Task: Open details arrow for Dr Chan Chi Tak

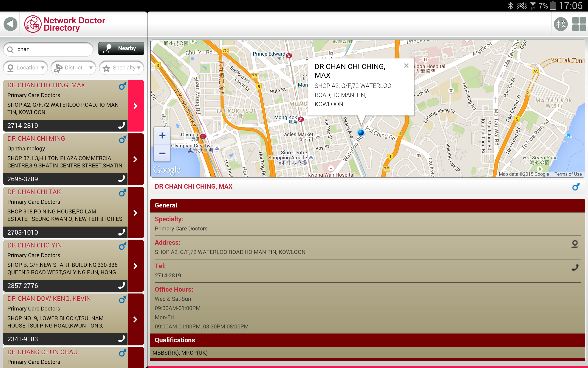Action: click(136, 213)
